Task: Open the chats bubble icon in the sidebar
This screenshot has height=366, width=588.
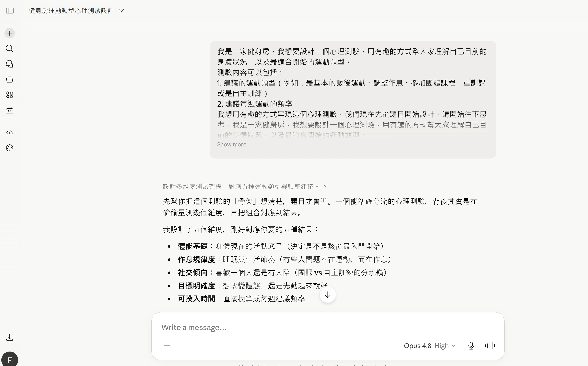Action: coord(10,64)
